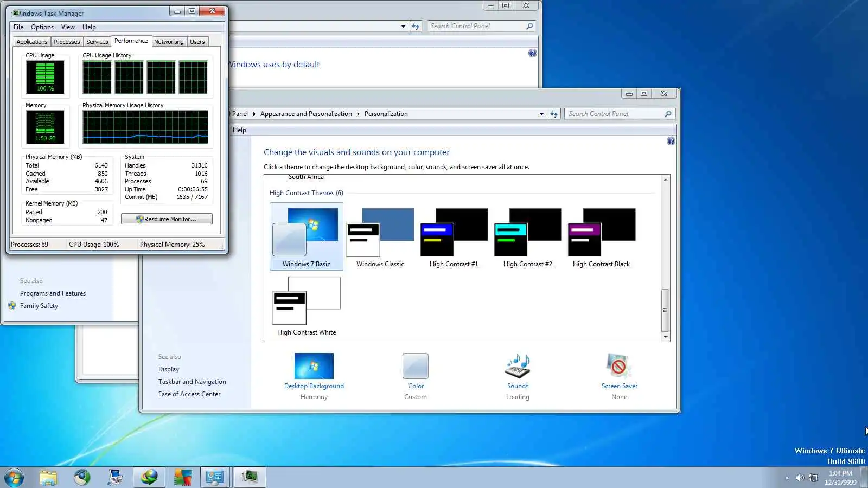
Task: Click the help icon in Personalization window
Action: [x=671, y=141]
